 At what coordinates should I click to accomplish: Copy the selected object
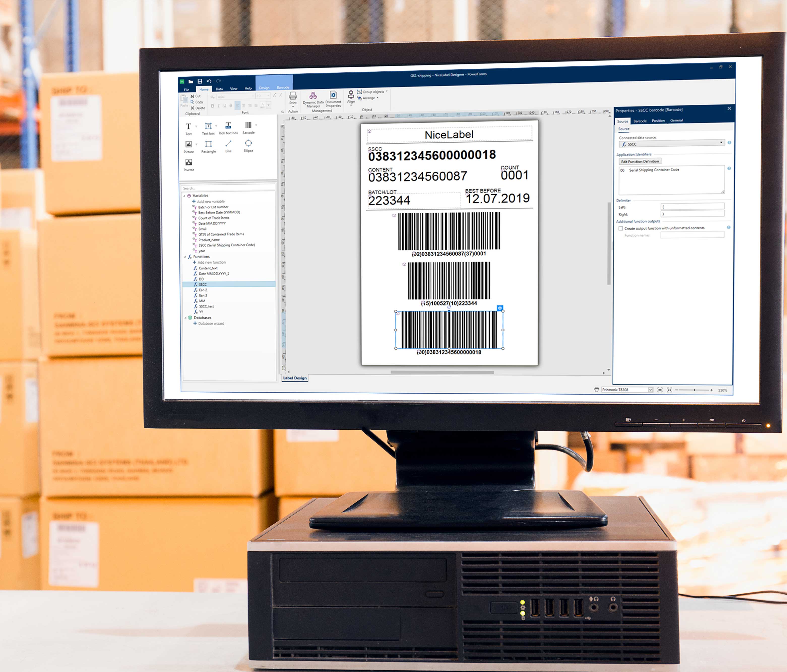[x=197, y=102]
